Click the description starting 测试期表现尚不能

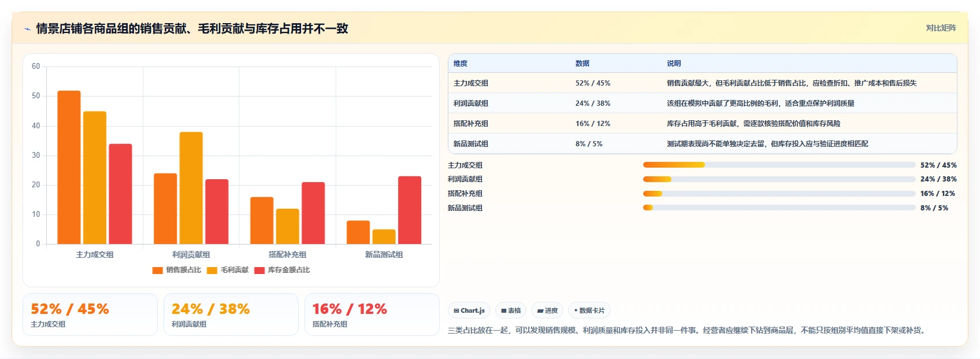(767, 144)
